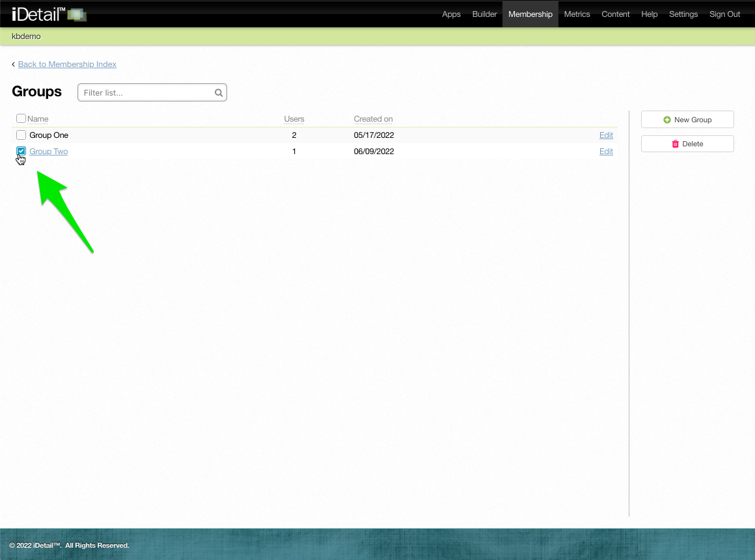755x560 pixels.
Task: Open the Help menu
Action: point(649,14)
